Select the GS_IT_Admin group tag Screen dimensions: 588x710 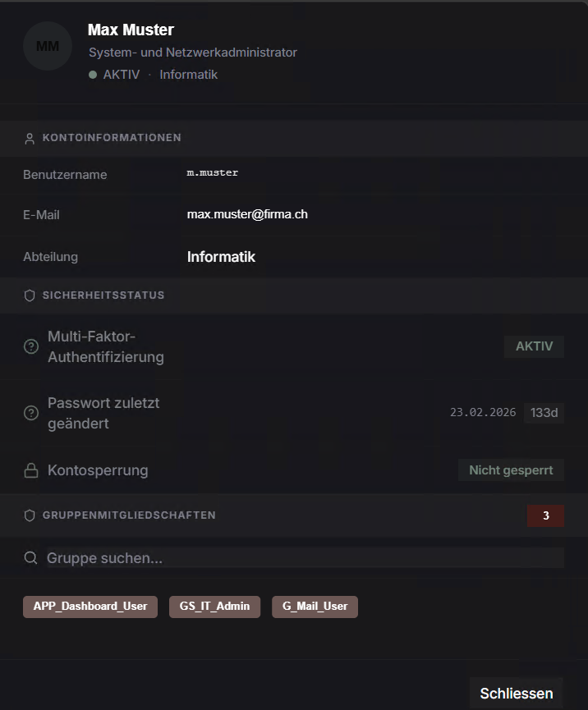(x=214, y=607)
